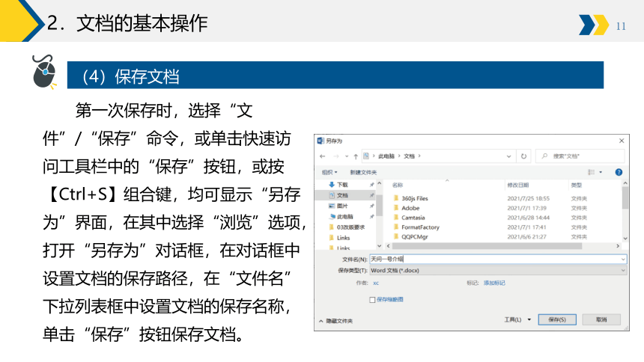Click 新建文件夹 button
This screenshot has width=644, height=362.
[x=363, y=172]
